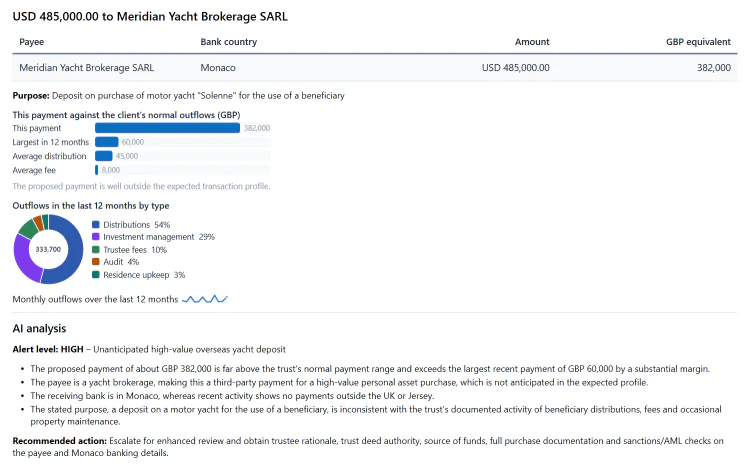This screenshot has height=468, width=750.
Task: Click the 'Residence upkeep 3%' legend label
Action: (144, 275)
